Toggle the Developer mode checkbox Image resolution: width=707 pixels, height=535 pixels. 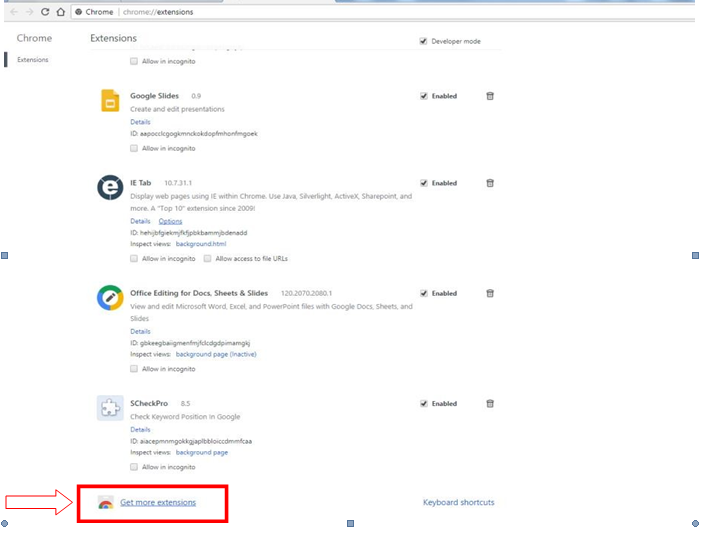point(423,41)
